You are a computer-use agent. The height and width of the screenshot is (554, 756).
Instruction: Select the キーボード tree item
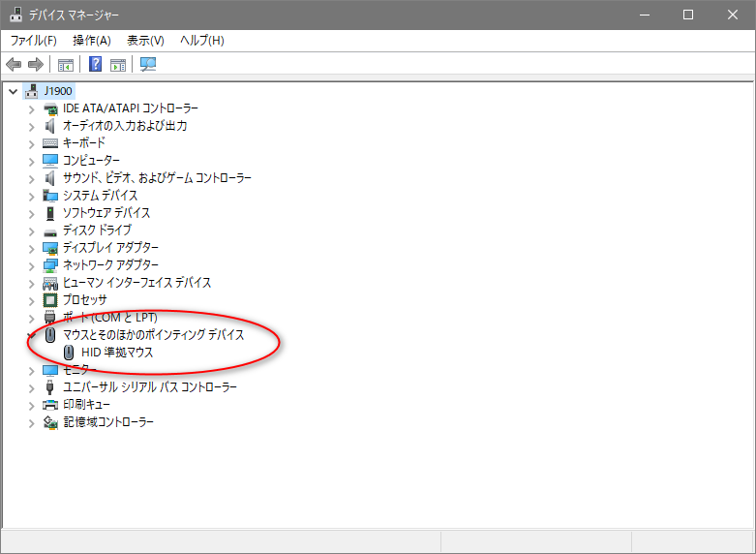[x=84, y=143]
